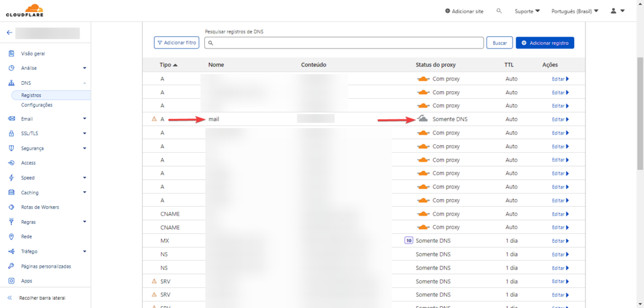Click the Nome column header
Image resolution: width=644 pixels, height=308 pixels.
coord(216,65)
